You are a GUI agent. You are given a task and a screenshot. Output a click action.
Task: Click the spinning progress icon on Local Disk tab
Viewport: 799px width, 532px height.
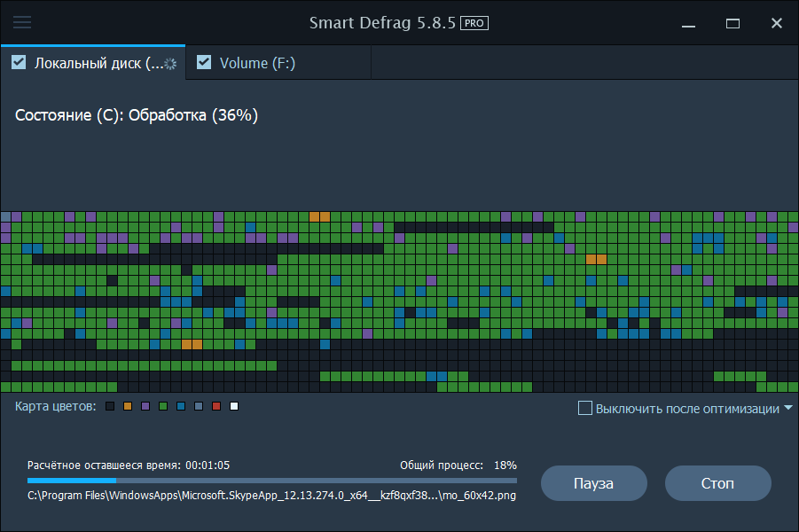click(x=170, y=64)
